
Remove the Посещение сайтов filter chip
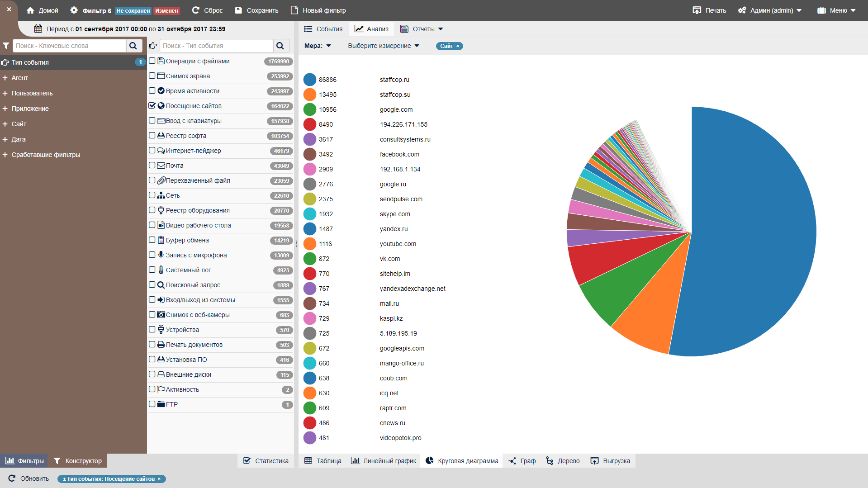[159, 479]
